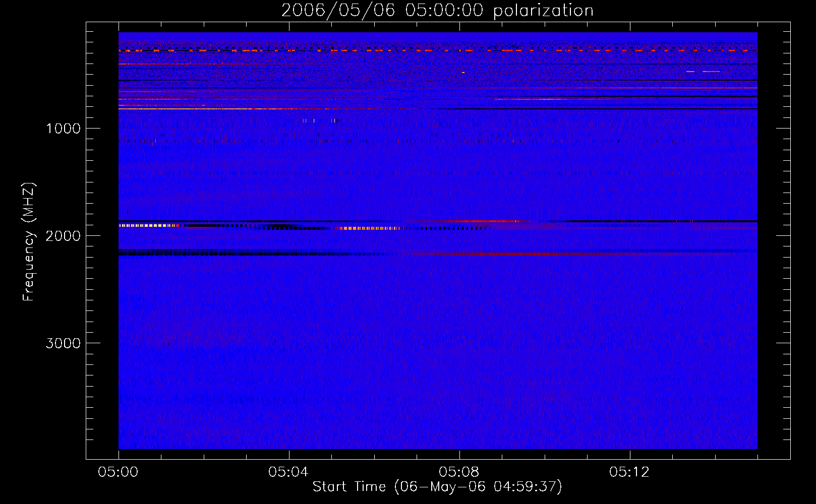Image resolution: width=816 pixels, height=504 pixels.
Task: Click the 3000 frequency tick label
Action: click(x=63, y=343)
